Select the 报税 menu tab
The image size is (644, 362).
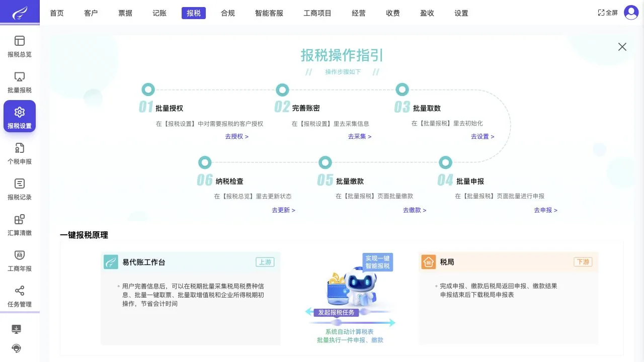click(194, 13)
